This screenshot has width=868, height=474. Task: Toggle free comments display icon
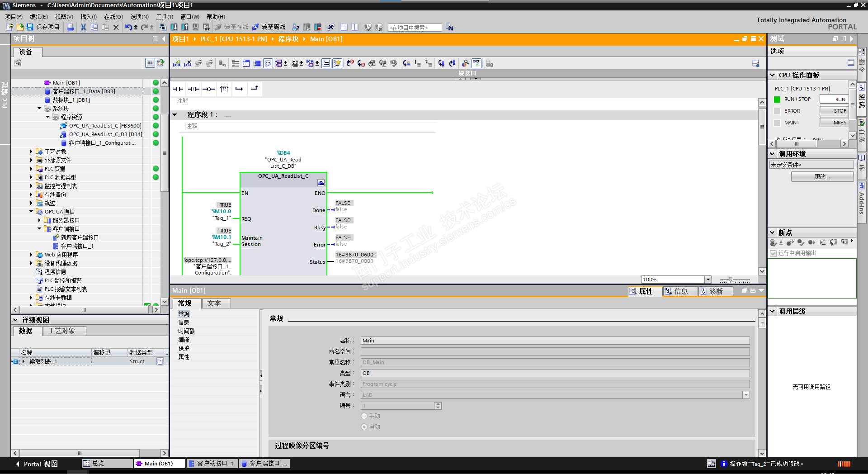tap(268, 63)
